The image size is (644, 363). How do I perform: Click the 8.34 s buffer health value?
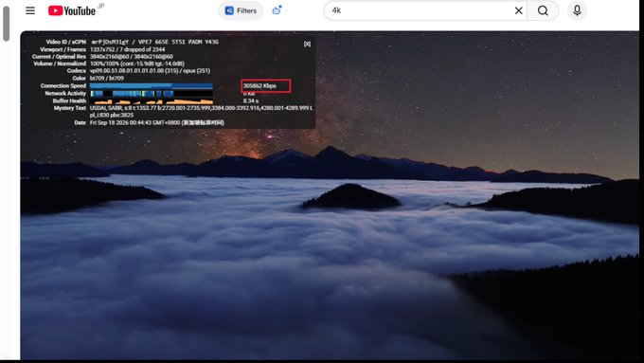(x=251, y=100)
